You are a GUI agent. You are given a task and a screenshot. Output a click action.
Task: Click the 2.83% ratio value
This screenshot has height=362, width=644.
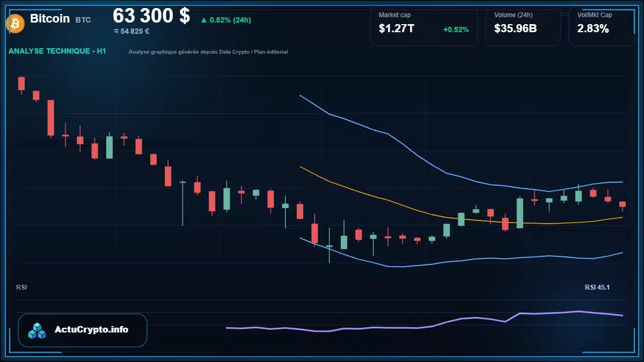pos(593,29)
